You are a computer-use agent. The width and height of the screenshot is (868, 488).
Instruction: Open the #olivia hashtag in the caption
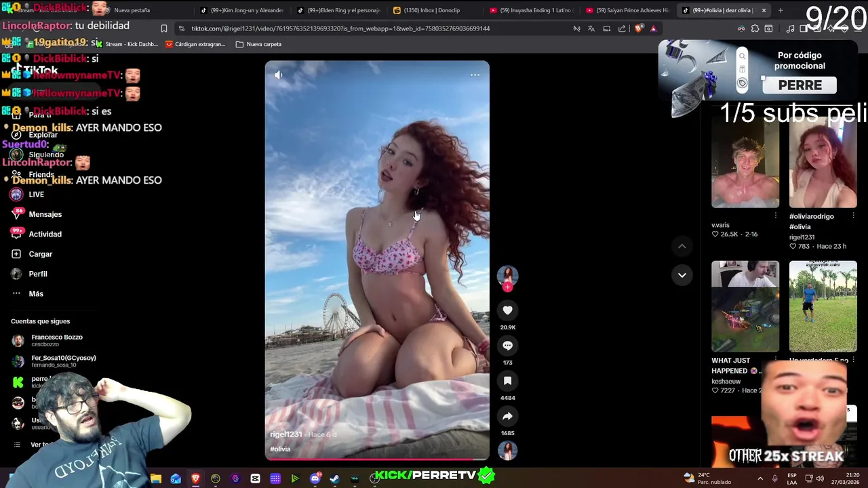coord(280,449)
